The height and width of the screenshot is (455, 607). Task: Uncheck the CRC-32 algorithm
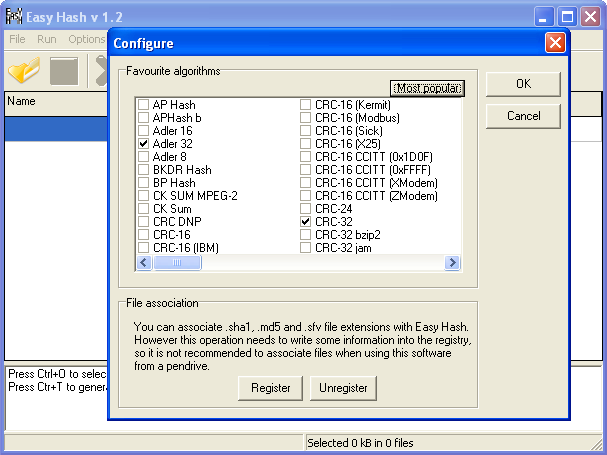(305, 221)
